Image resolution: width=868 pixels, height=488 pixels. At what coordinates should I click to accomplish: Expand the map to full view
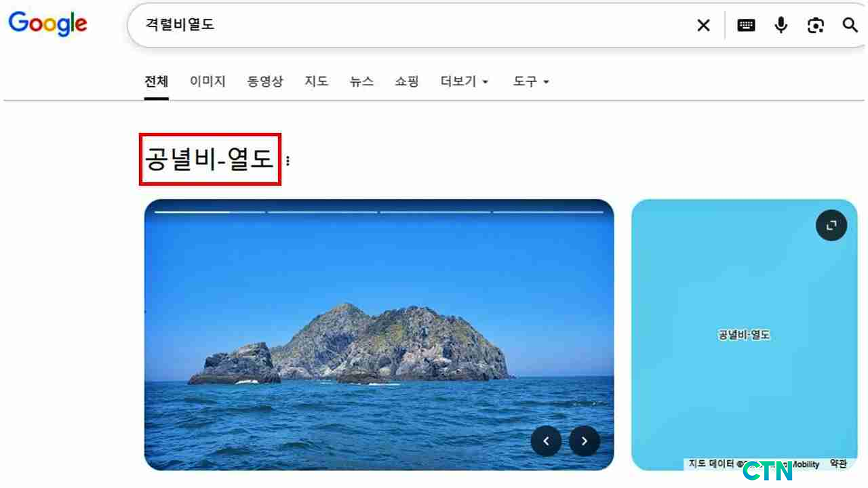click(831, 226)
